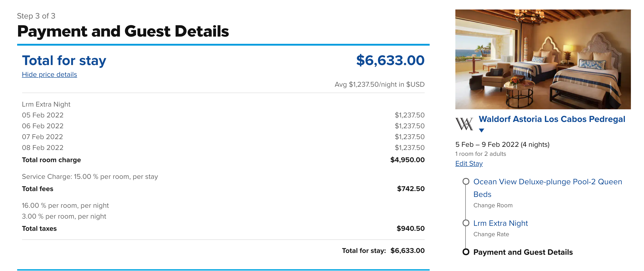This screenshot has height=271, width=644.
Task: Click Change Rate in the sidebar
Action: [491, 234]
